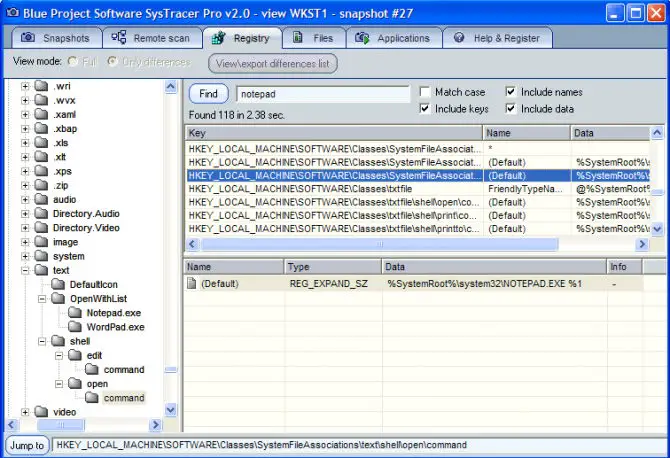Screen dimensions: 670x458
Task: Click the Jump to button
Action: coord(27,446)
